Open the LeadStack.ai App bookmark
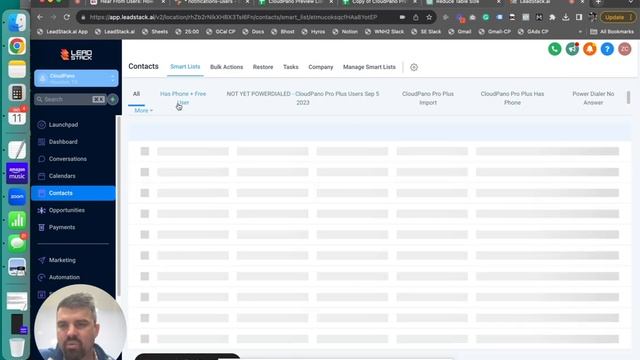The height and width of the screenshot is (360, 640). (62, 31)
